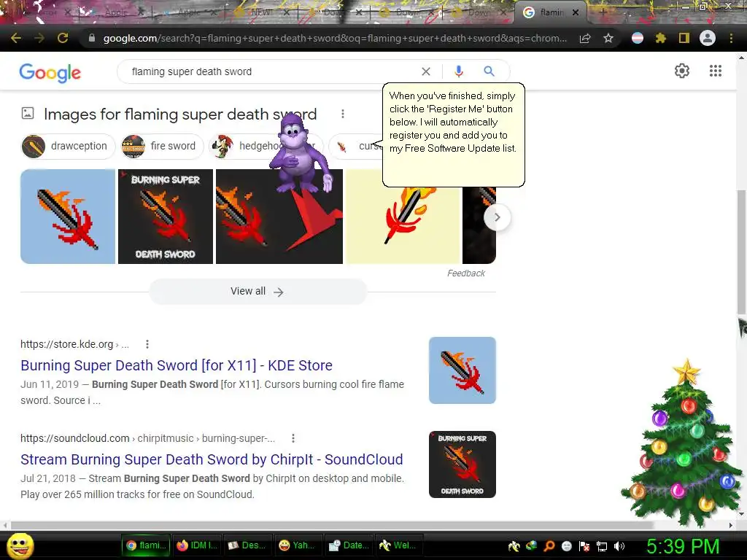Click the 5:39 PM taskbar clock
Screen dimensions: 747x560
pyautogui.click(x=683, y=546)
